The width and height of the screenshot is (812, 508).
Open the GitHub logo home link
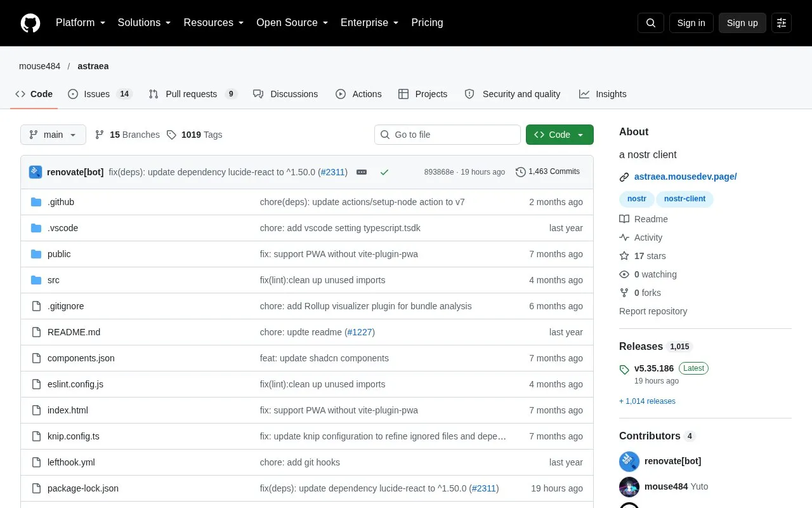[x=30, y=23]
